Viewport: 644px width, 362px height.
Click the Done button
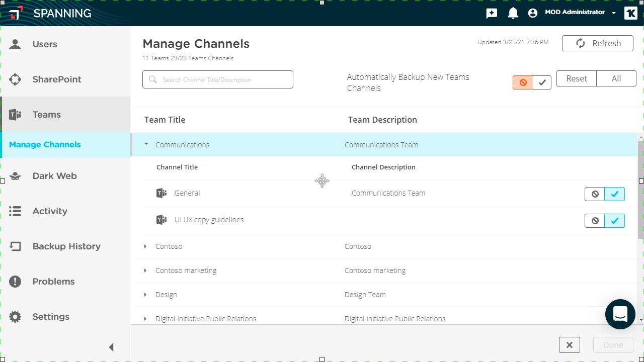click(x=613, y=345)
